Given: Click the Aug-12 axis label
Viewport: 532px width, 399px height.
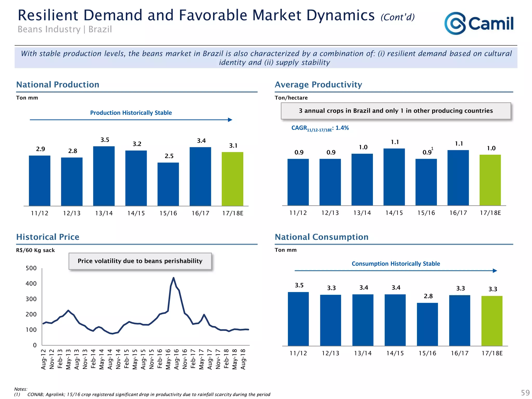Looking at the screenshot, I should (x=44, y=359).
